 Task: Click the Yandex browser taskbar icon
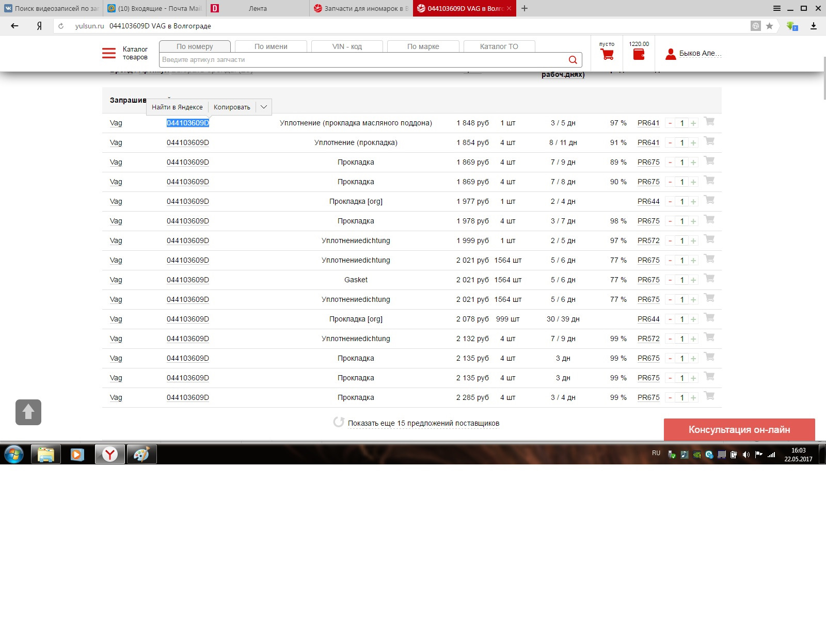109,455
